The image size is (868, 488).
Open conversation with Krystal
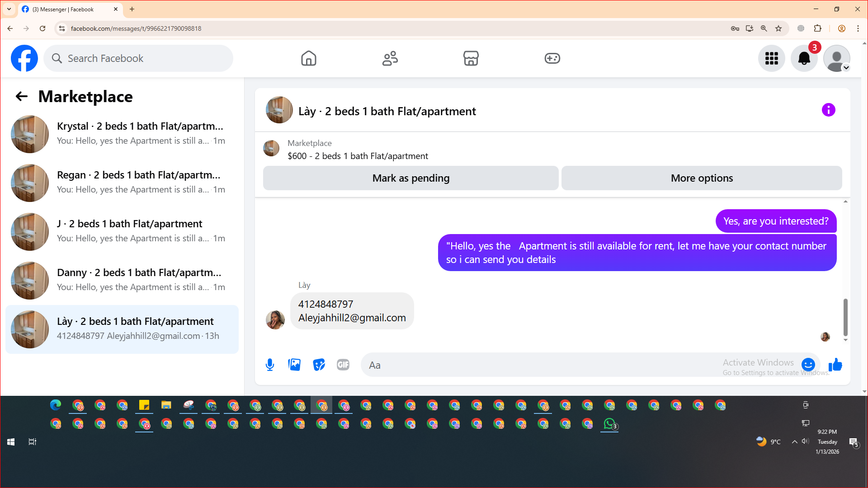122,134
